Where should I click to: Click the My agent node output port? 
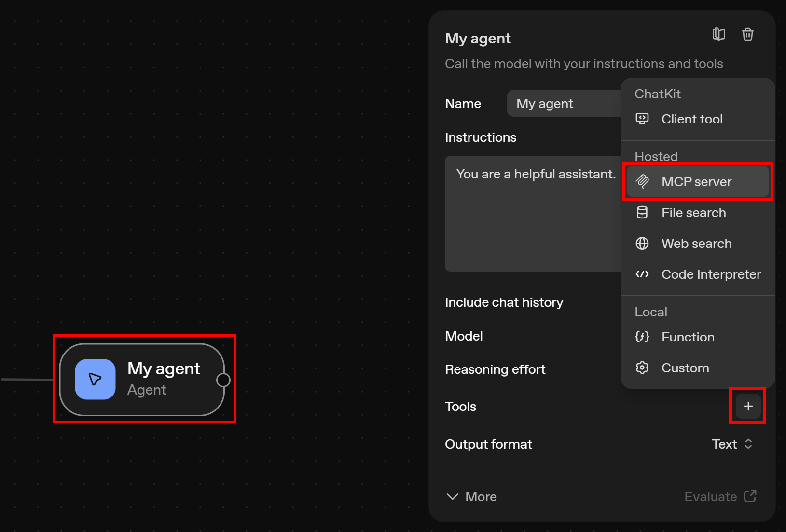[223, 380]
